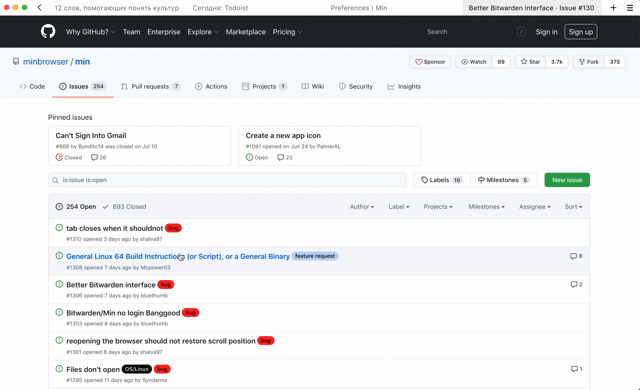The width and height of the screenshot is (640, 390).
Task: Open the Milestones 5 button
Action: pyautogui.click(x=504, y=180)
